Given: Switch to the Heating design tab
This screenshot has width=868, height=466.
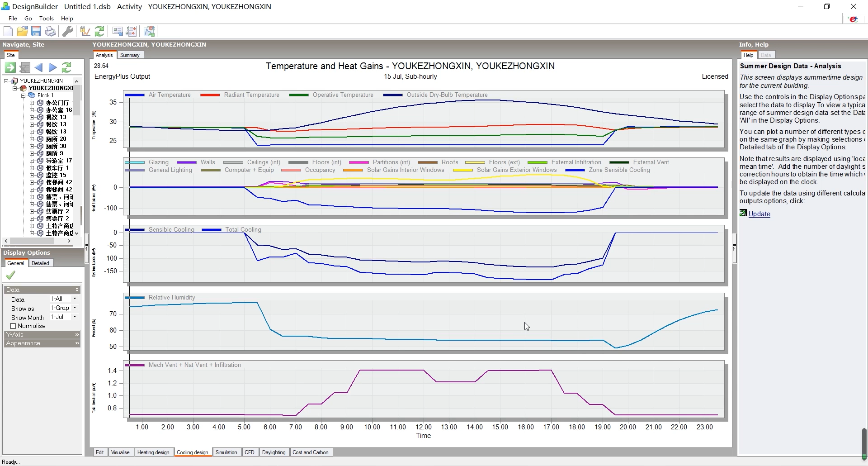Looking at the screenshot, I should tap(153, 452).
